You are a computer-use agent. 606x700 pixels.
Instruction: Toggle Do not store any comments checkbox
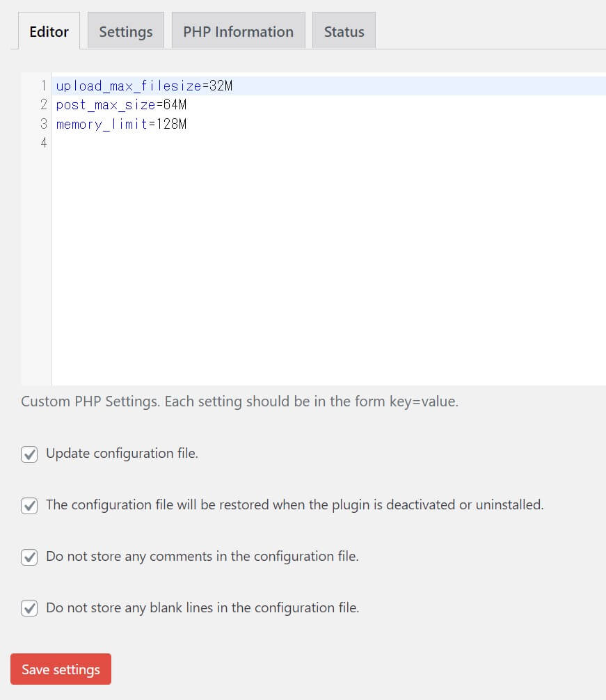pos(29,557)
